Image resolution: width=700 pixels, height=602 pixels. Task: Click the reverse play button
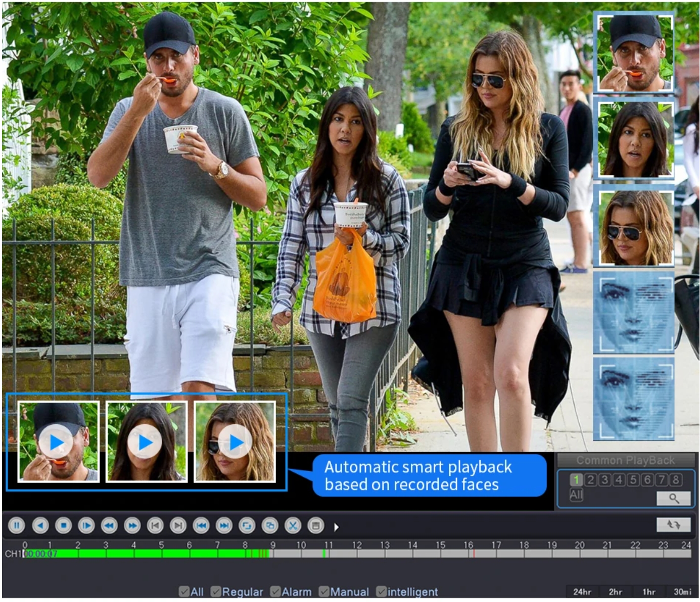point(40,526)
